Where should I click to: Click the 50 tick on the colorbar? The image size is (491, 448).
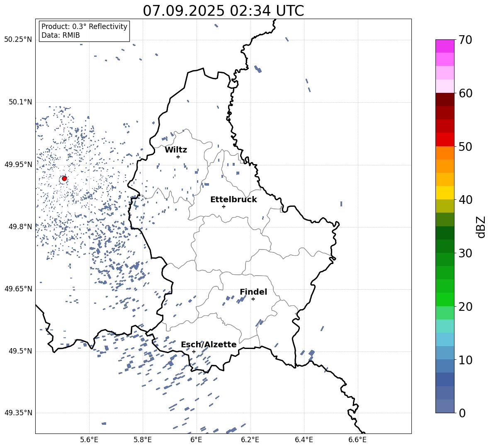(x=465, y=146)
